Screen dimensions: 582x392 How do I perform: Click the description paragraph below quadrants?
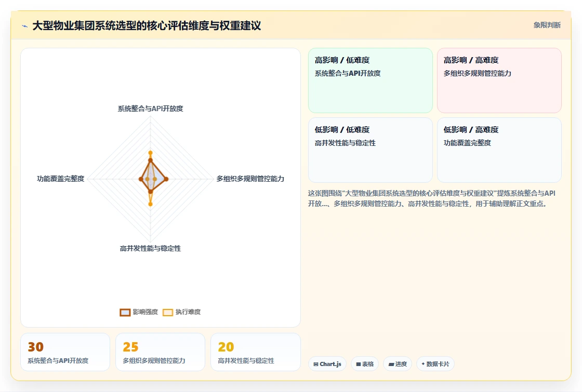pyautogui.click(x=432, y=198)
